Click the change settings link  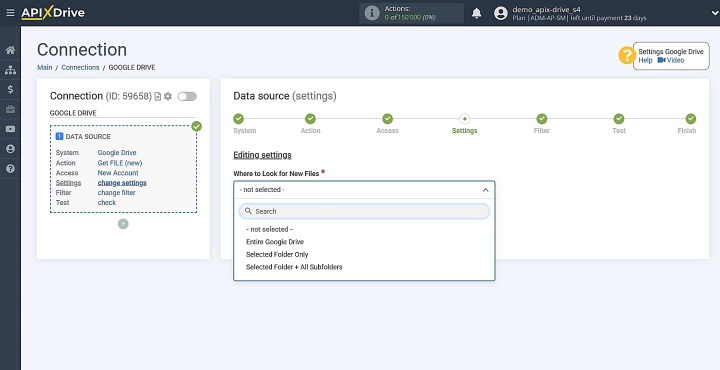[122, 183]
